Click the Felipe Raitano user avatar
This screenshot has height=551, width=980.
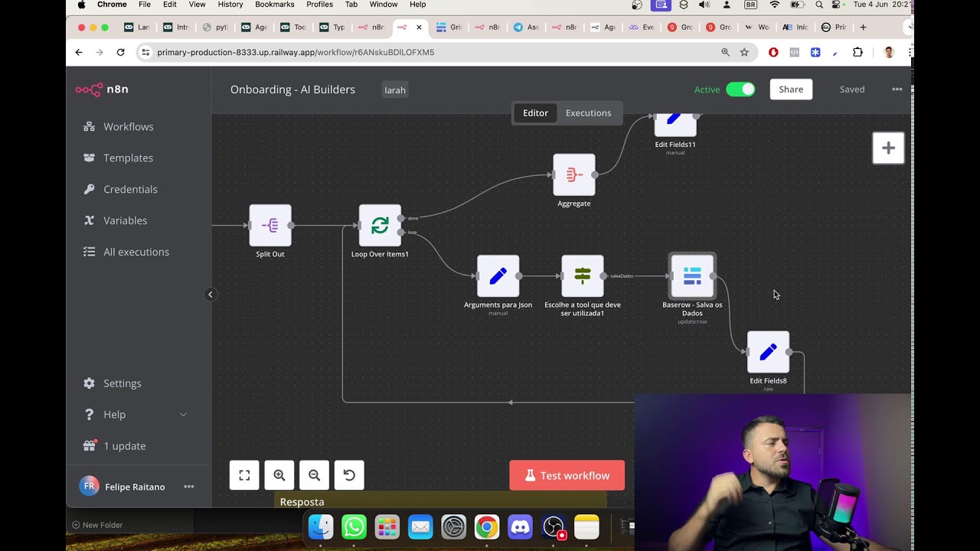point(90,487)
